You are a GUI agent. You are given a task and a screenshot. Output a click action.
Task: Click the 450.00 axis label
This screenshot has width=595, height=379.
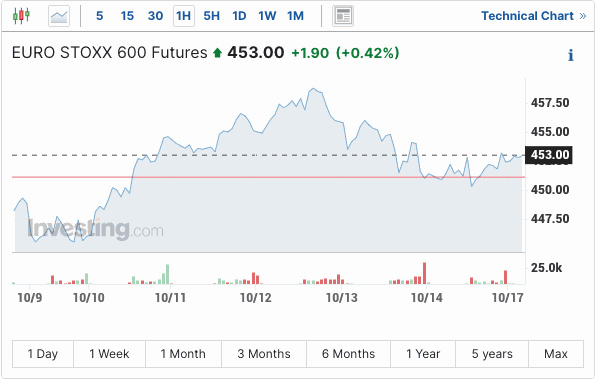(550, 190)
